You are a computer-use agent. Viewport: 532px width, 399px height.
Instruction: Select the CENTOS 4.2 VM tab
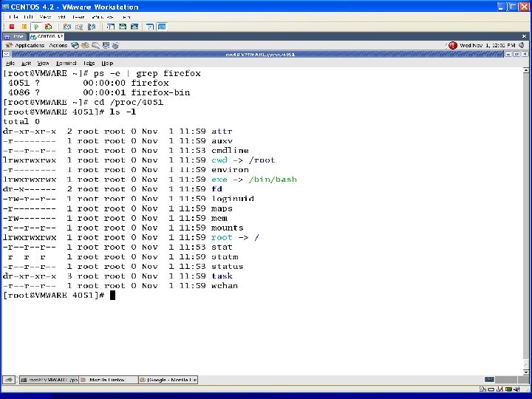point(47,36)
